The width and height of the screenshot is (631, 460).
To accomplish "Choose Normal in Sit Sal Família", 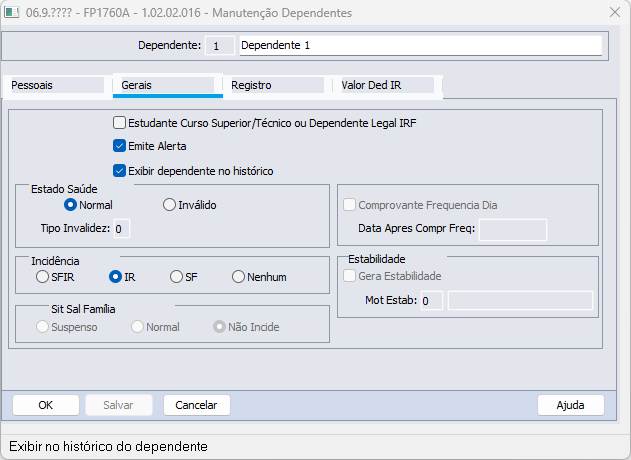I will (137, 327).
